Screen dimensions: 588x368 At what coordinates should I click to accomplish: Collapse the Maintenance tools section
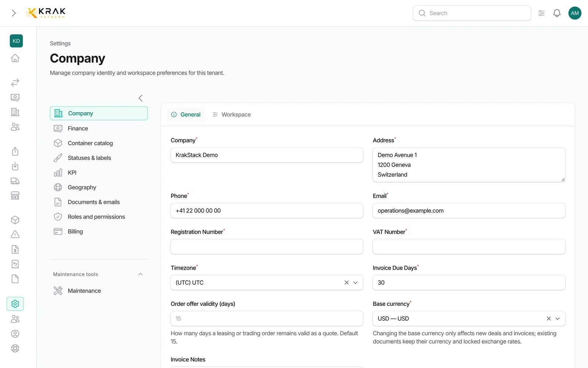coord(140,274)
